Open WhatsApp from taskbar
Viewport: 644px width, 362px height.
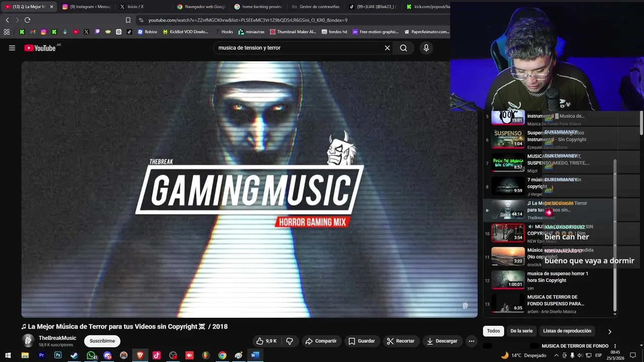point(91,355)
